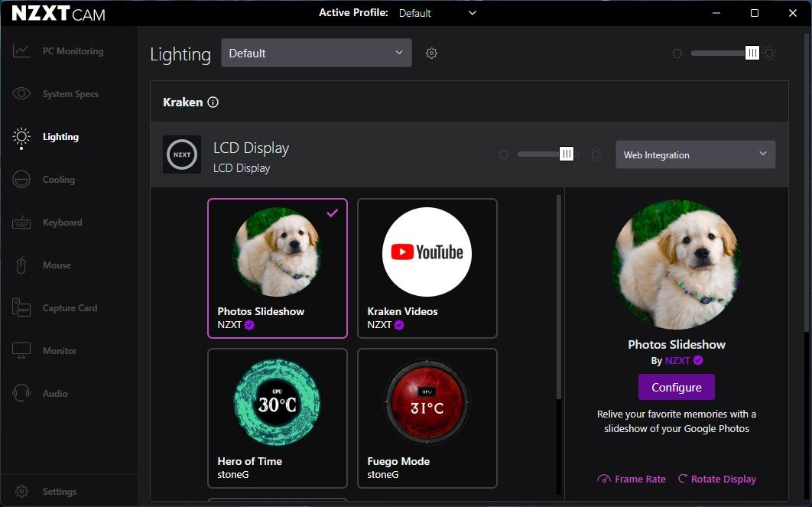Open lighting profile gear settings icon
Viewport: 812px width, 507px height.
[431, 54]
